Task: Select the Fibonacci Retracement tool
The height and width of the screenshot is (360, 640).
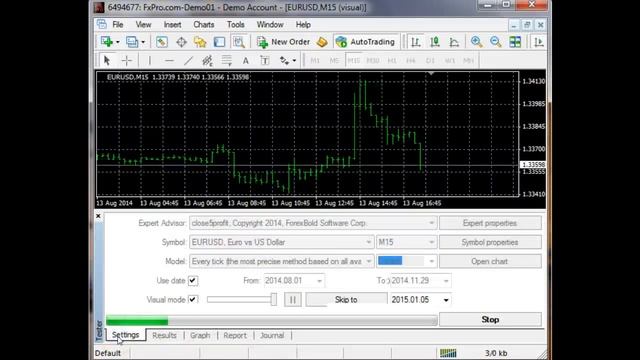Action: click(227, 60)
